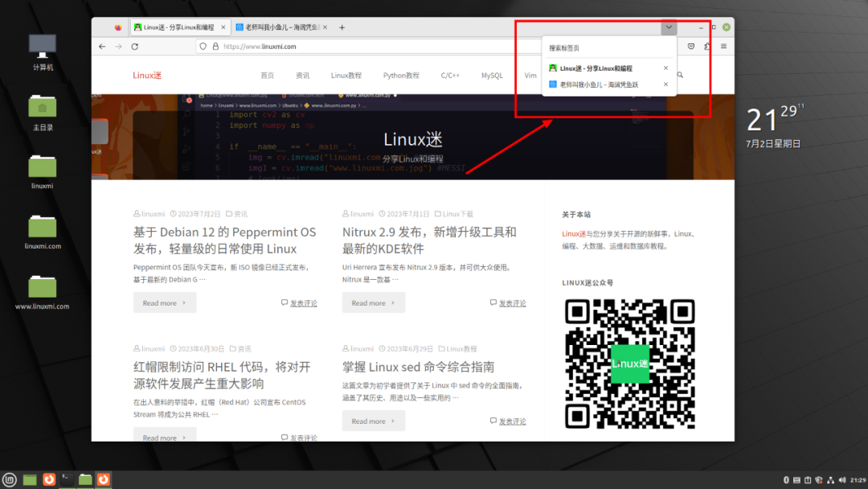Image resolution: width=868 pixels, height=489 pixels.
Task: Close the 老师叫我小鱼儿 tab entry
Action: coord(665,83)
